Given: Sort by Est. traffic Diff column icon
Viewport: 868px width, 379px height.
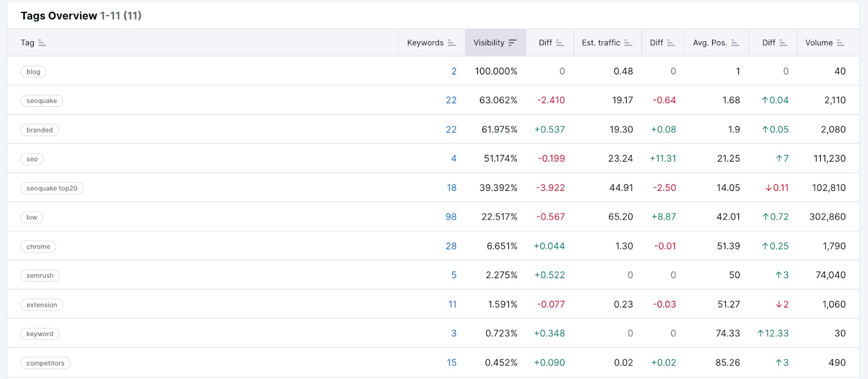Looking at the screenshot, I should (671, 43).
